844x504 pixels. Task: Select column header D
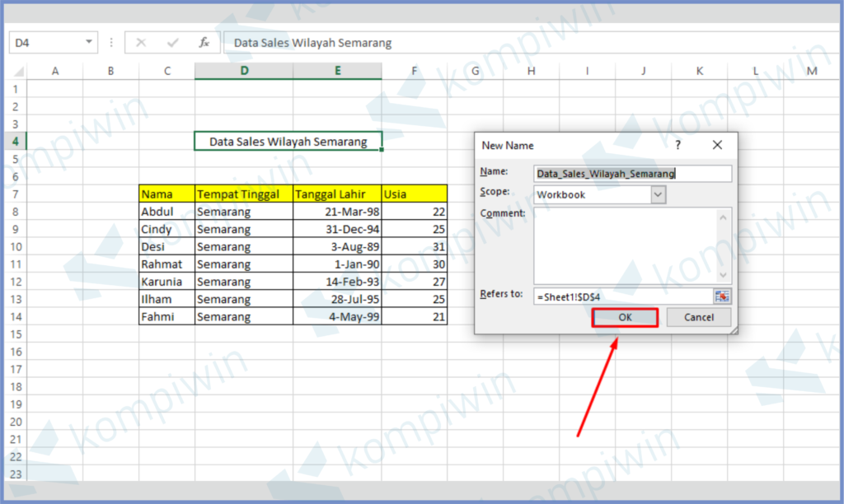(244, 72)
